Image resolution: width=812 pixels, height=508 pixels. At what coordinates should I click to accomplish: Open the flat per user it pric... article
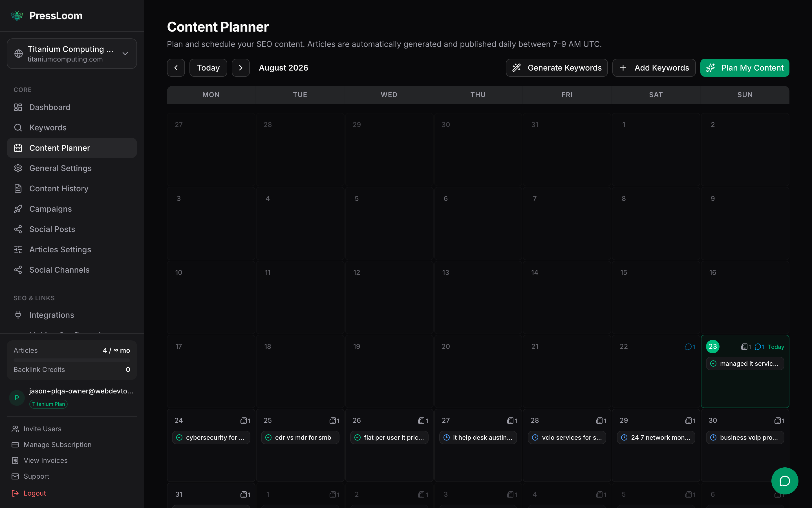389,437
